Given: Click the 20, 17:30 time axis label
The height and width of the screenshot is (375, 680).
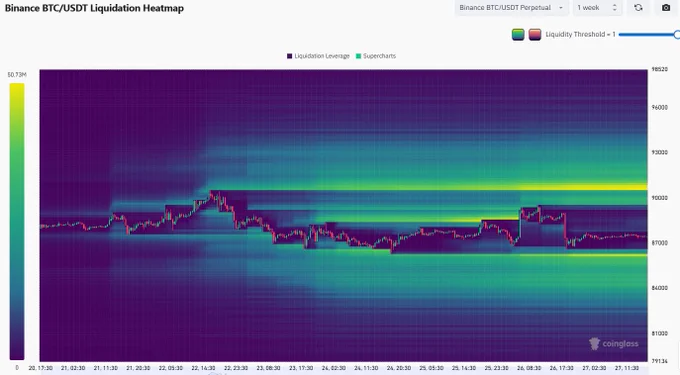Looking at the screenshot, I should [x=40, y=368].
